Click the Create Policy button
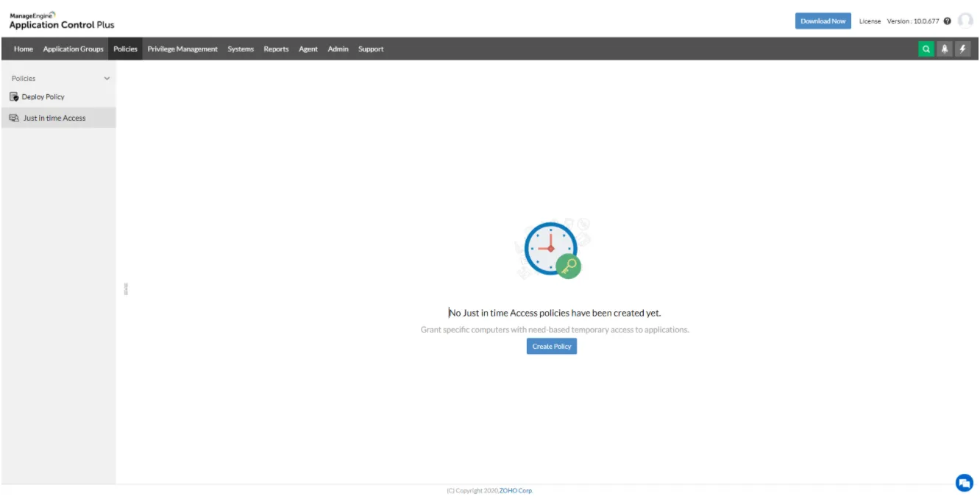Viewport: 980px width, 496px height. (551, 346)
